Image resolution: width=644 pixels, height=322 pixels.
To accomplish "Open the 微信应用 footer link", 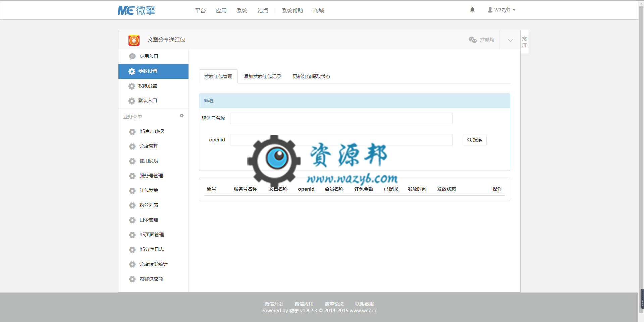I will click(x=304, y=304).
